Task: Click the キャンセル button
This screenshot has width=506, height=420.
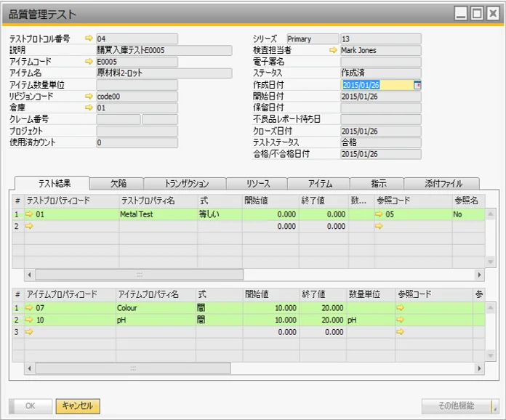Action: click(x=78, y=405)
